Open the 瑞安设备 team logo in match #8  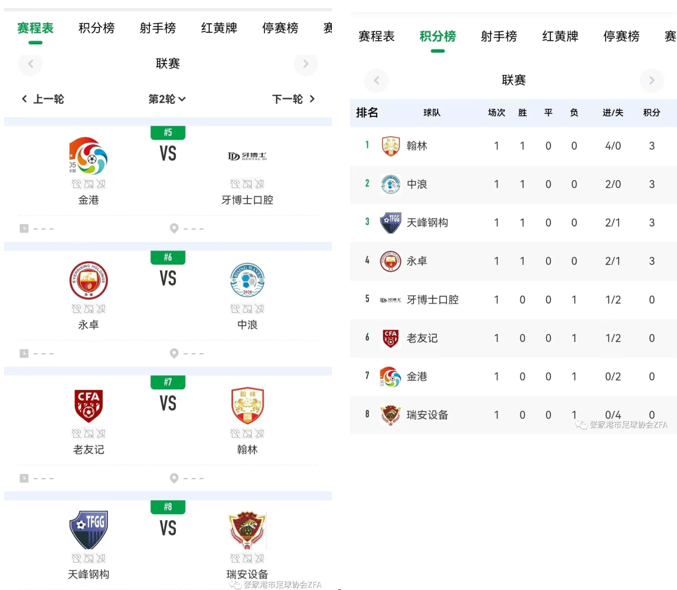tap(247, 530)
